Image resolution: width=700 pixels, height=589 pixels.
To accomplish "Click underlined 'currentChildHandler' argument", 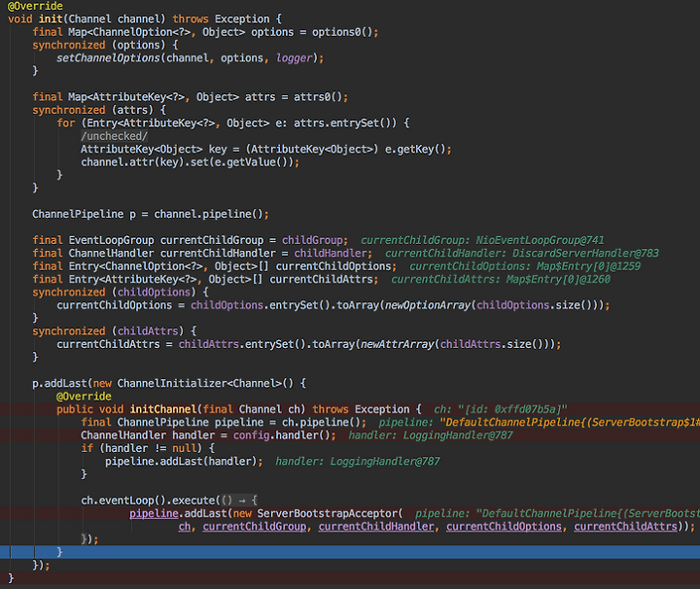I will pyautogui.click(x=376, y=527).
